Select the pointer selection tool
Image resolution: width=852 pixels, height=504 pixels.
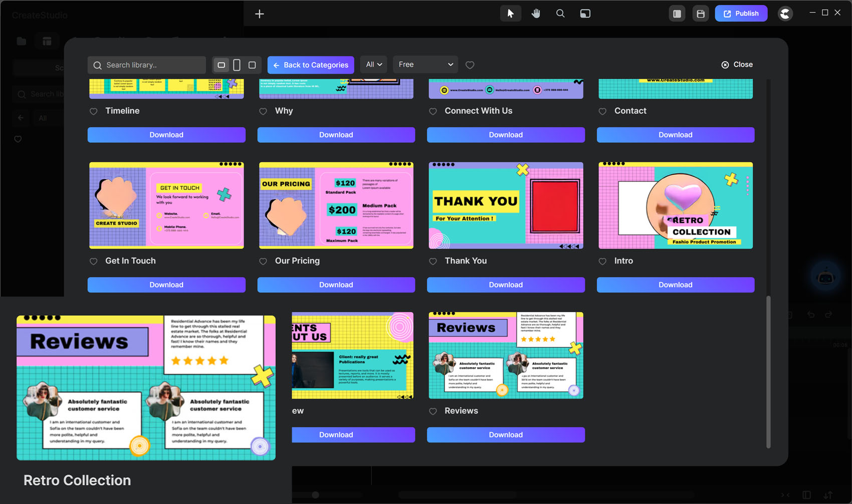coord(510,14)
